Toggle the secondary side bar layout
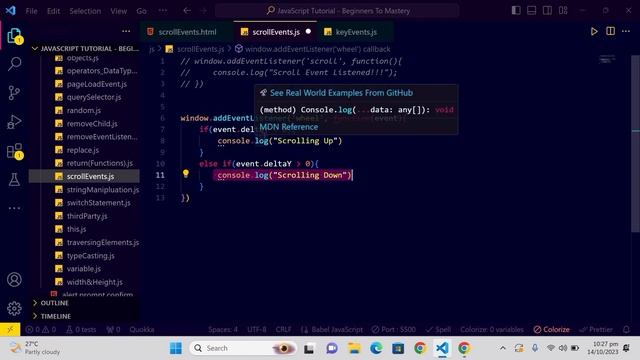Screen dimensions: 640x360 [x=547, y=11]
